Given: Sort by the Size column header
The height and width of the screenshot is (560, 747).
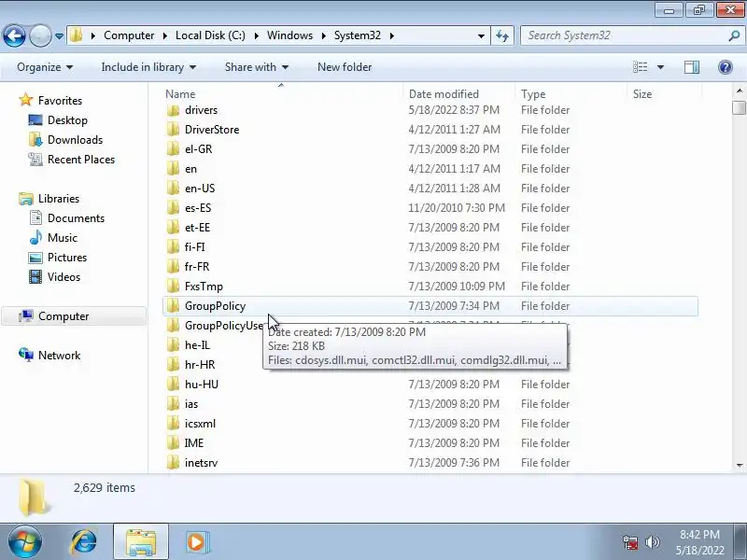Looking at the screenshot, I should [664, 94].
